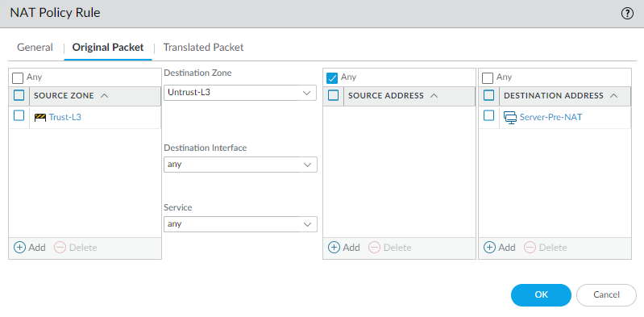Open the Destination Zone dropdown arrow
This screenshot has width=644, height=317.
click(307, 93)
